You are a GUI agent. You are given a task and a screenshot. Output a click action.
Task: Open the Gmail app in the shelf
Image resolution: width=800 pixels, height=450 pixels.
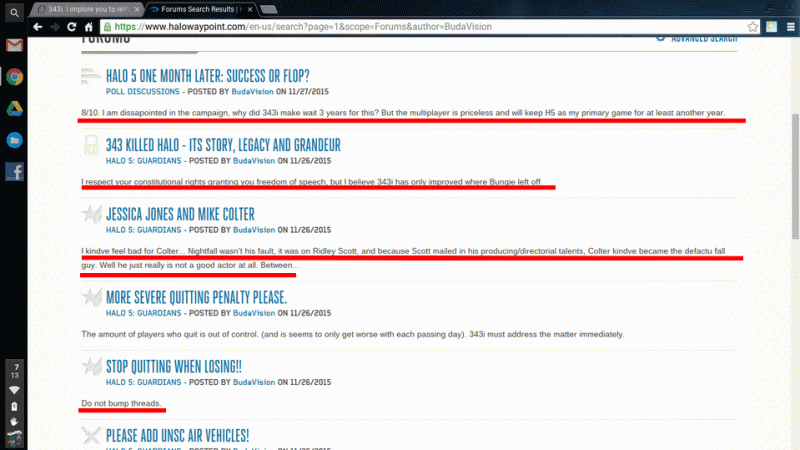tap(15, 45)
